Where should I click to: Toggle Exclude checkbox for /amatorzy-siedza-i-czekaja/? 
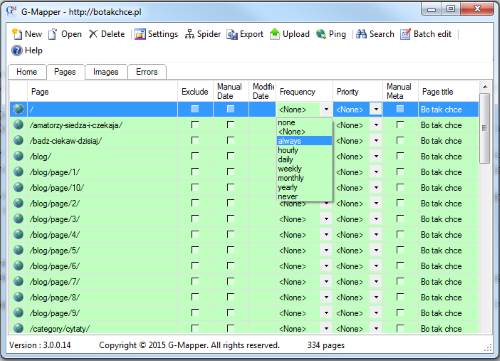tap(195, 125)
